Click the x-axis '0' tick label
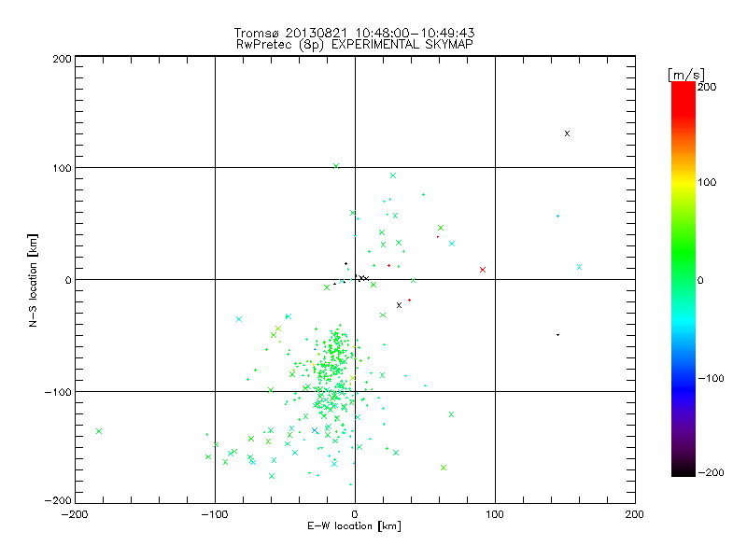The height and width of the screenshot is (560, 747). tap(355, 514)
